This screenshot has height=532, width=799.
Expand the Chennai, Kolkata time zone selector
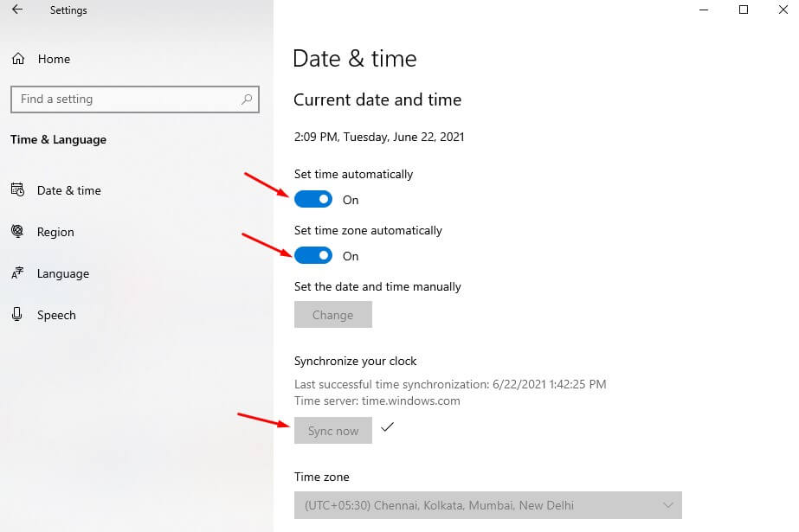coord(487,505)
